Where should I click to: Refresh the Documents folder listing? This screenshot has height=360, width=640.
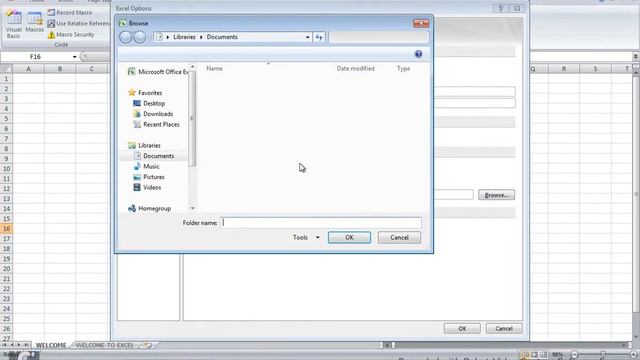pos(319,37)
